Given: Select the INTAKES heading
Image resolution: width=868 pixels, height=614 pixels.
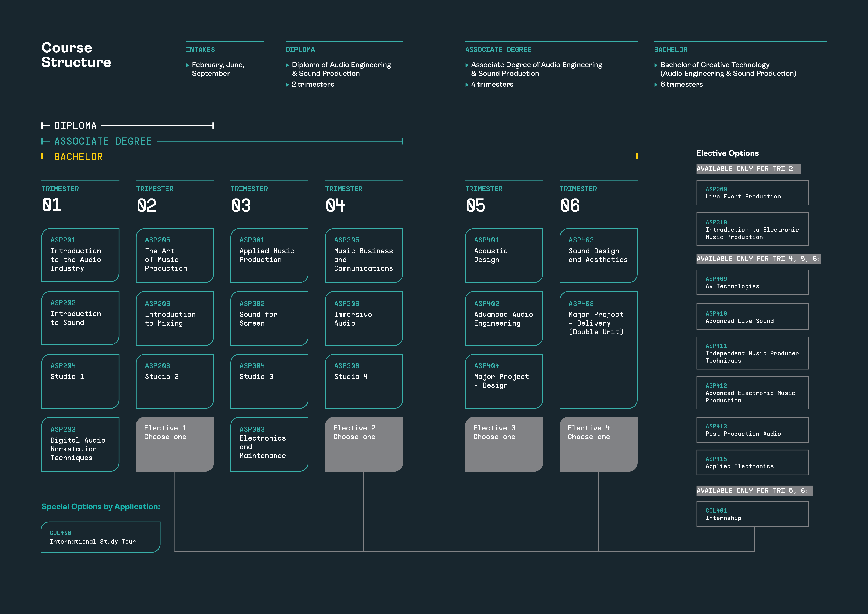Looking at the screenshot, I should [x=200, y=50].
